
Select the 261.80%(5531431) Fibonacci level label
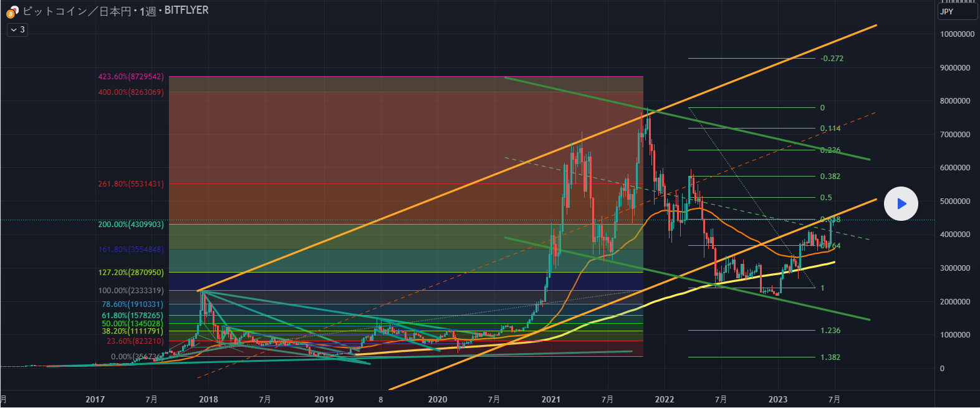[x=131, y=184]
